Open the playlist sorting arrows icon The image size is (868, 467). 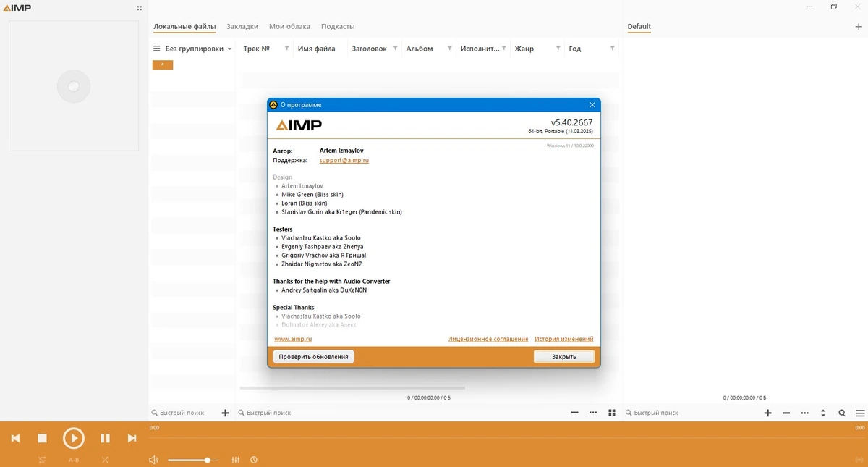[823, 413]
